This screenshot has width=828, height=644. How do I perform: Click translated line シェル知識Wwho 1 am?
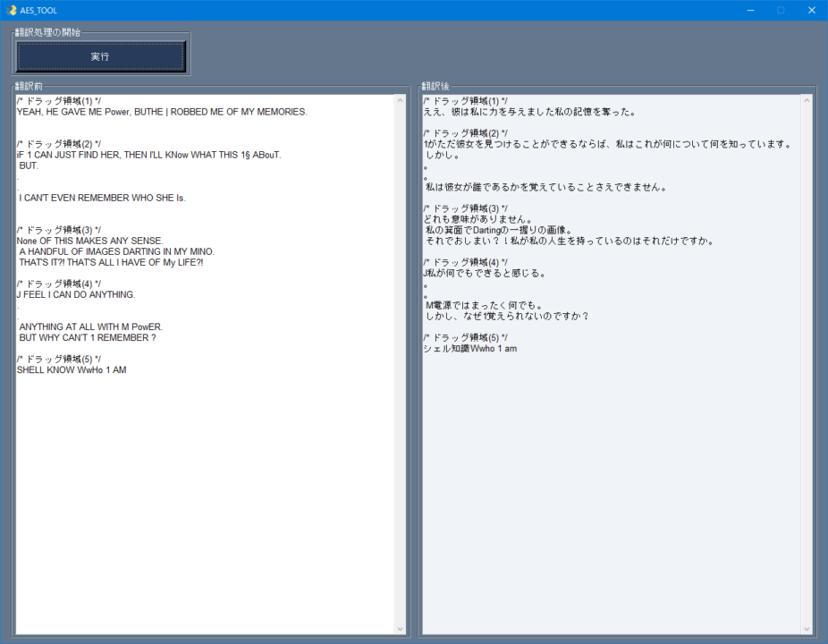point(470,349)
